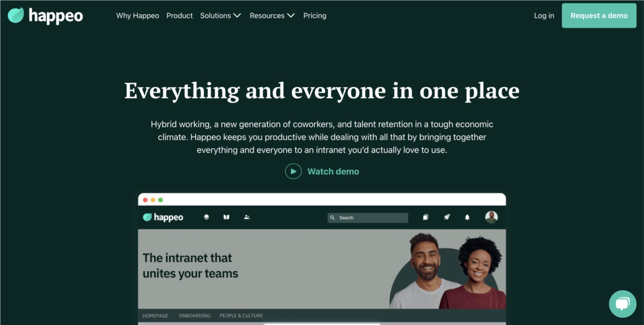Click the Watch demo play icon
The image size is (644, 325).
[x=293, y=171]
